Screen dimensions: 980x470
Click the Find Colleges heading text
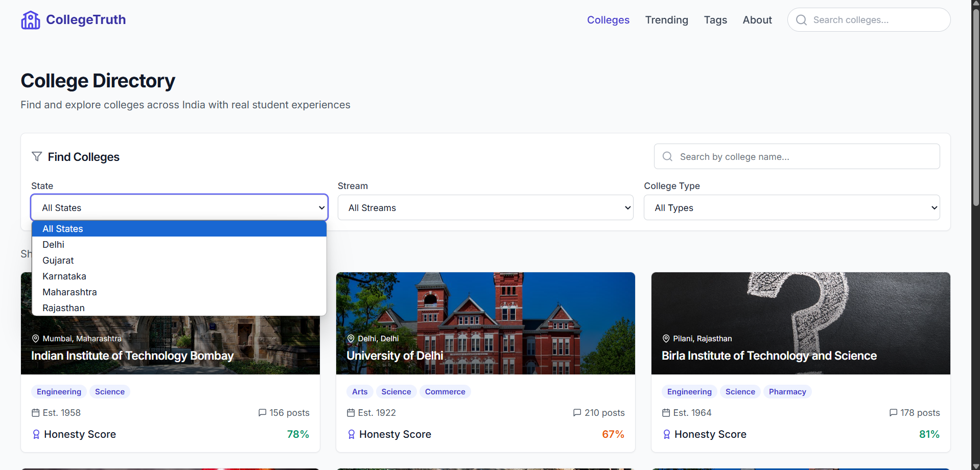pos(84,157)
